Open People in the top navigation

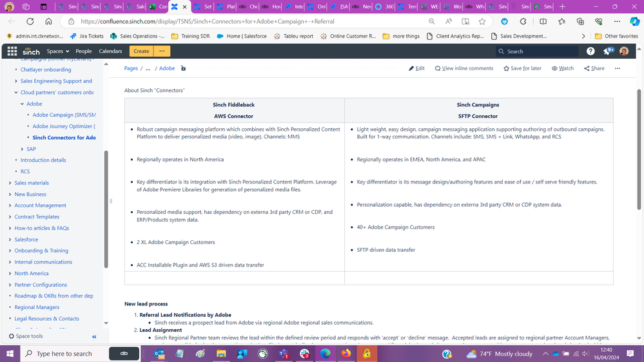click(x=83, y=52)
